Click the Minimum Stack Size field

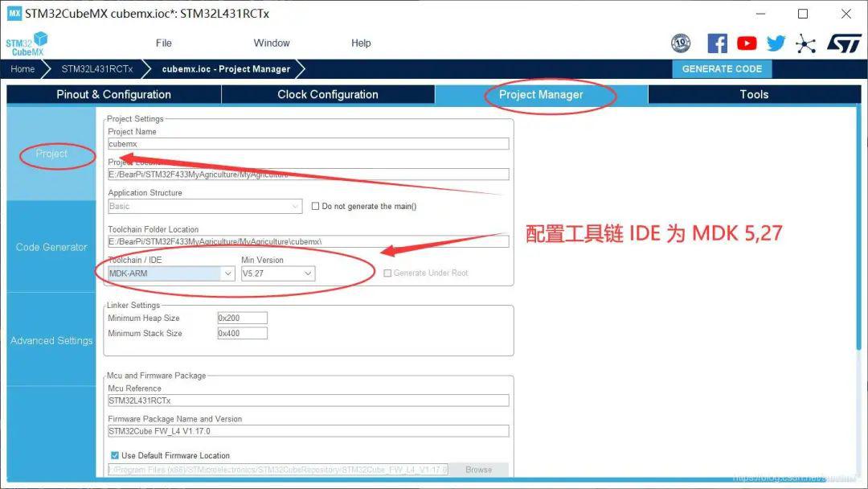[243, 334]
